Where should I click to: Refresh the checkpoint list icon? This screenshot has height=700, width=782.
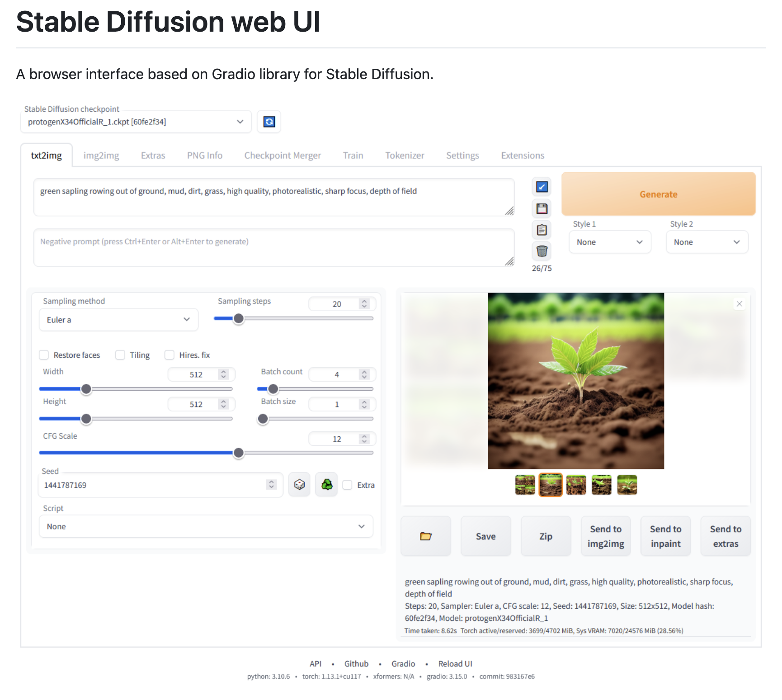click(269, 122)
